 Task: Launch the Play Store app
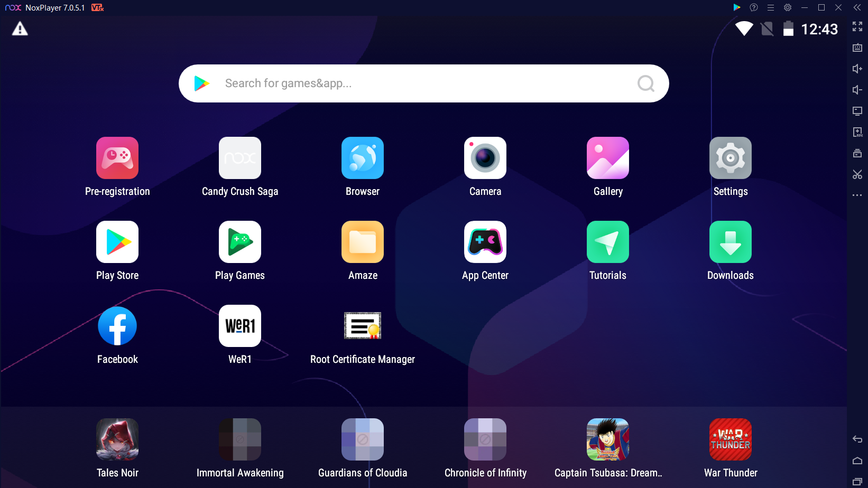(x=117, y=242)
